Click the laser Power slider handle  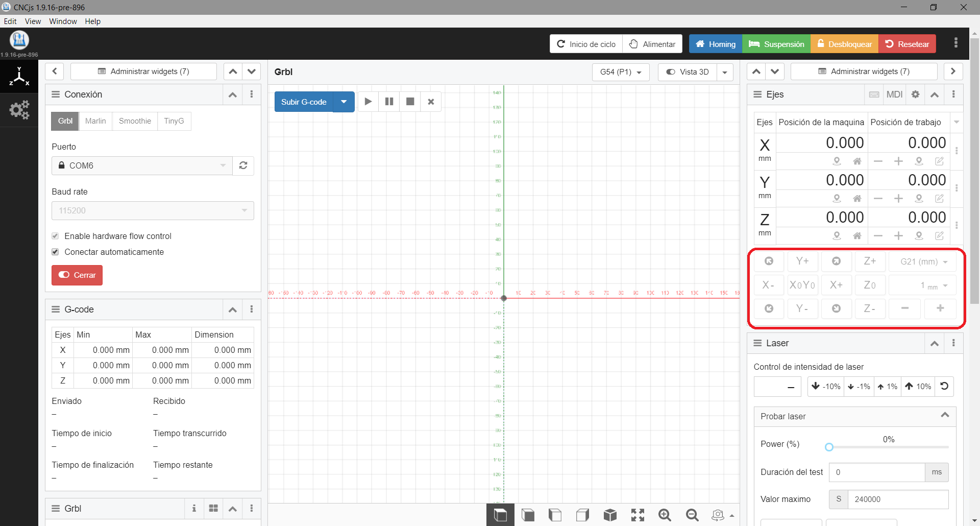click(829, 447)
